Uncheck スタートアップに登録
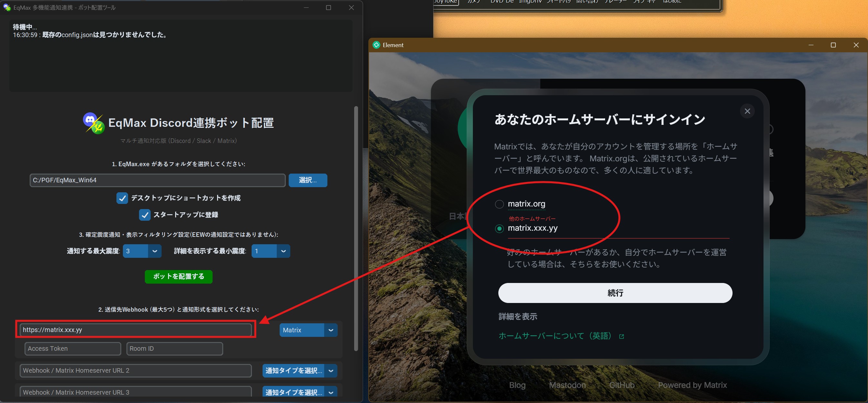This screenshot has height=403, width=868. [145, 215]
